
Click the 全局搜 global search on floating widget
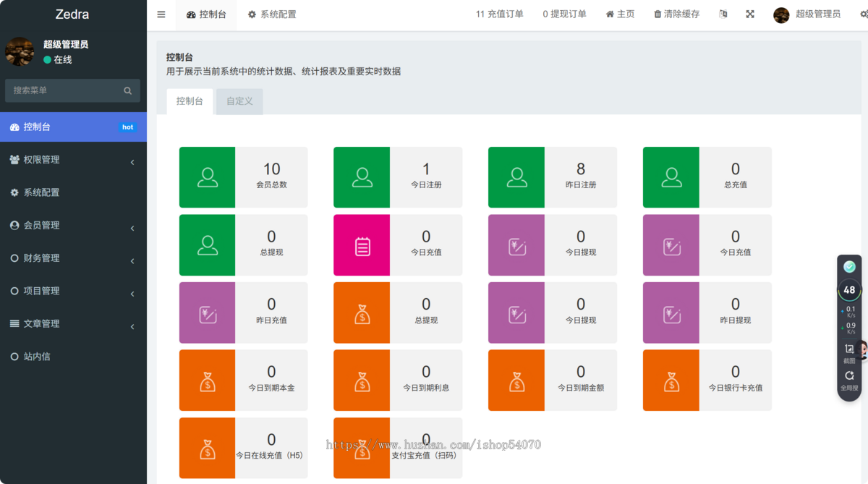tap(849, 381)
